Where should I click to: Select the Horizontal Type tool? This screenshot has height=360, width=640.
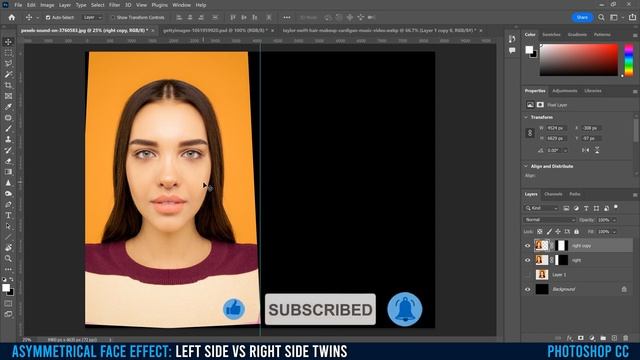click(8, 215)
